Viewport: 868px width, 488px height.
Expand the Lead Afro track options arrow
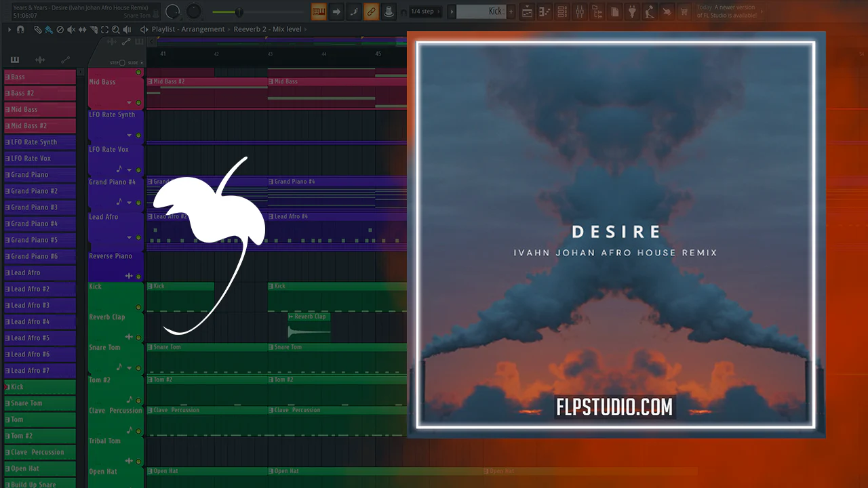point(131,238)
